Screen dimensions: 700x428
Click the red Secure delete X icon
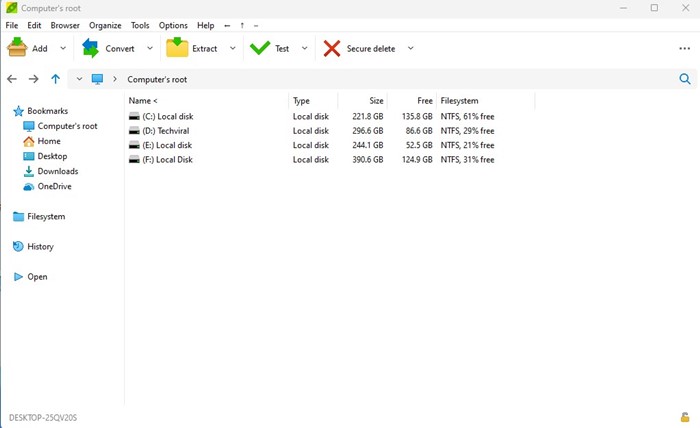point(332,48)
